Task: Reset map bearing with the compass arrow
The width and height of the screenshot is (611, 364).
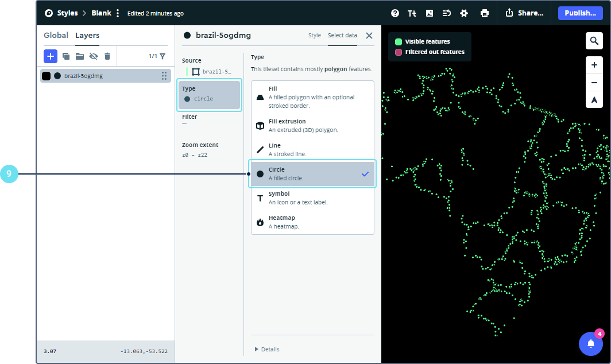Action: pyautogui.click(x=594, y=100)
